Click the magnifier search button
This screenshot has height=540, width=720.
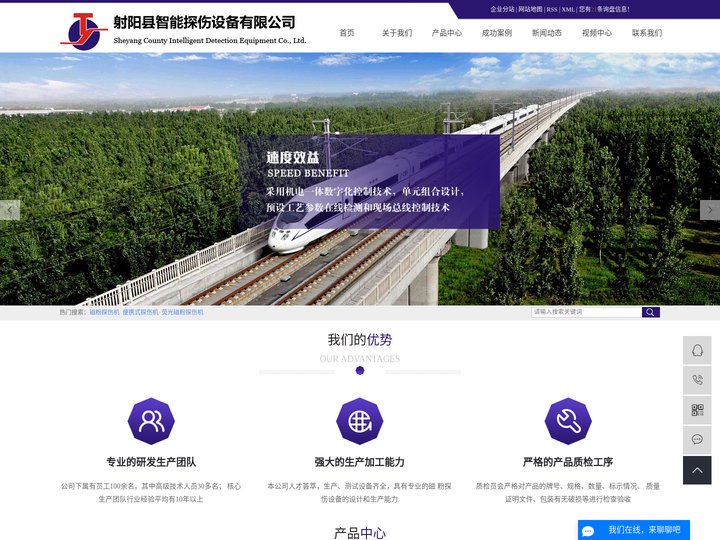coord(651,312)
